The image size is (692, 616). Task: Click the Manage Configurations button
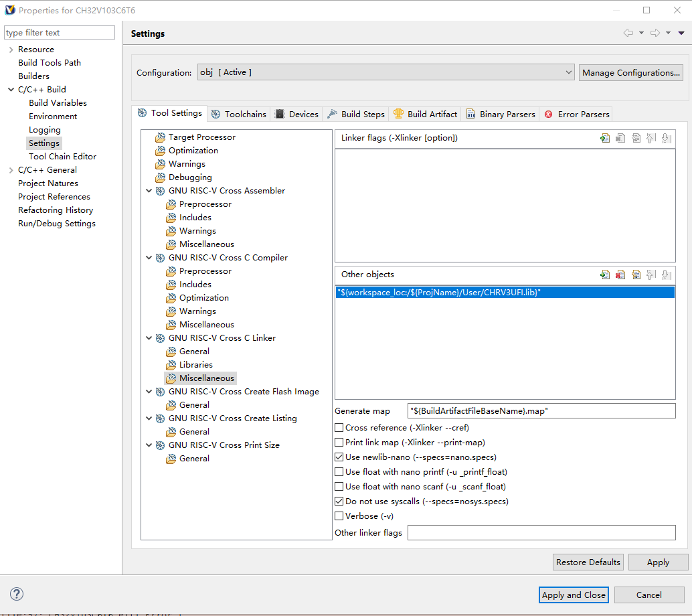(630, 72)
